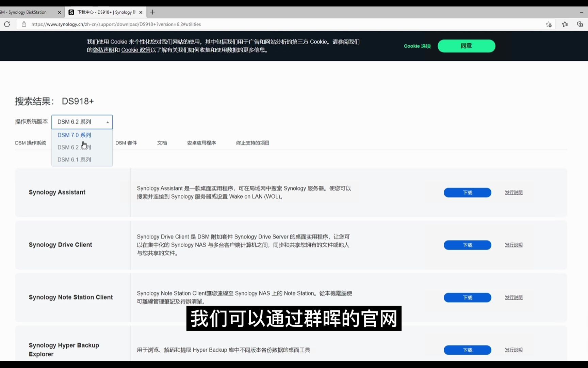Screen dimensions: 588x368
Task: Open the 终止支持的项目 tab
Action: pyautogui.click(x=253, y=143)
